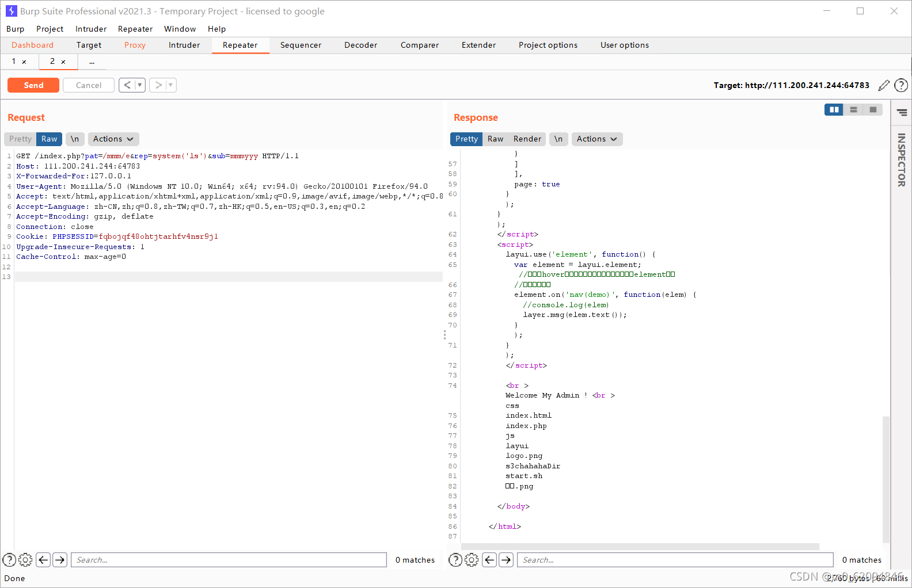This screenshot has height=588, width=912.
Task: Click the Cancel button
Action: [x=89, y=85]
